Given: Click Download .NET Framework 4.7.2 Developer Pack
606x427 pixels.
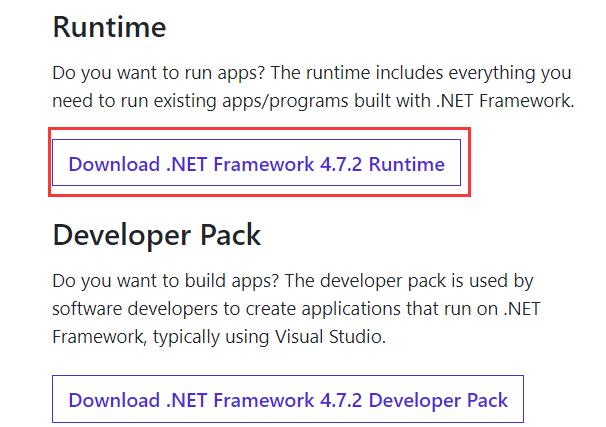Looking at the screenshot, I should (x=288, y=399).
